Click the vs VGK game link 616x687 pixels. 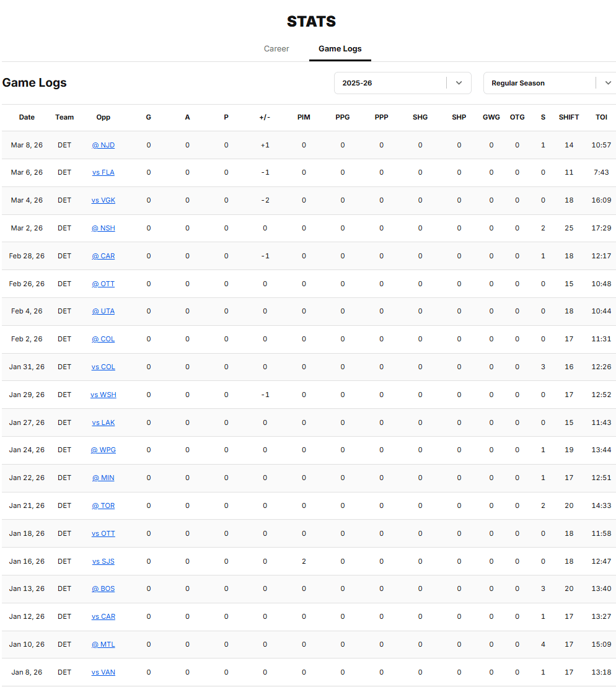click(x=103, y=201)
